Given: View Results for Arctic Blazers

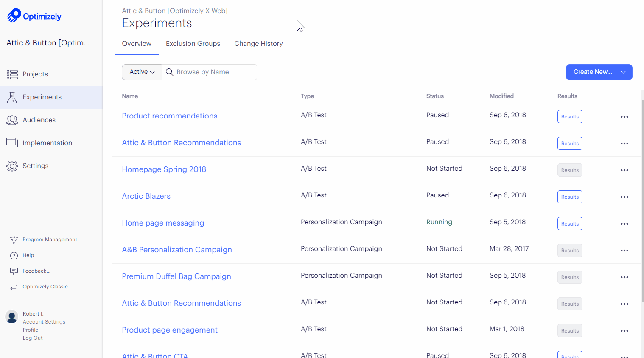Looking at the screenshot, I should click(x=570, y=197).
